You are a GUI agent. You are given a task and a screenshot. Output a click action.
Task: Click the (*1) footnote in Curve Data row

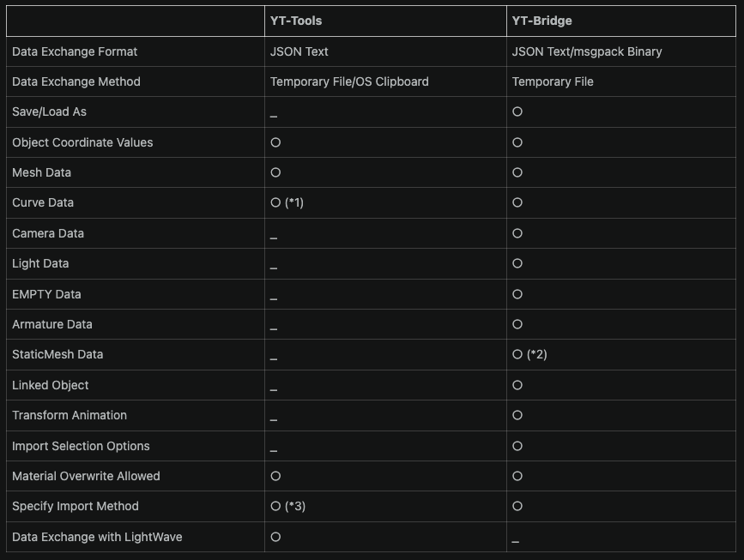[x=294, y=202]
